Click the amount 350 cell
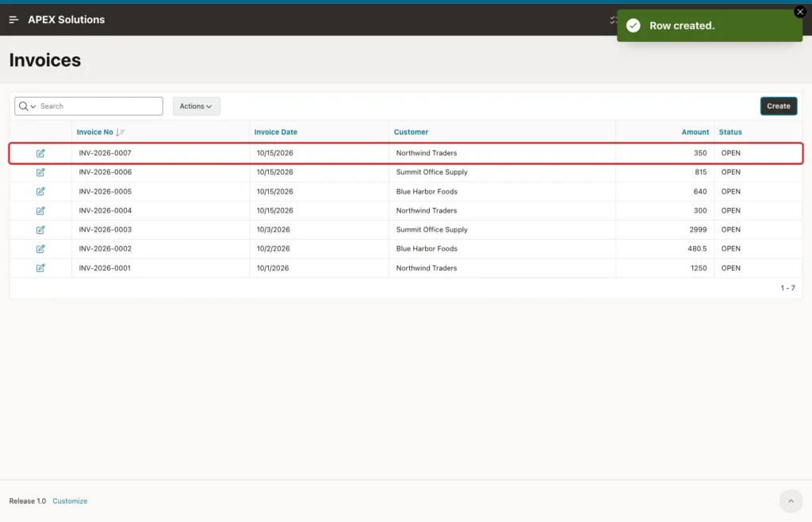Viewport: 812px width, 522px height. [x=700, y=153]
